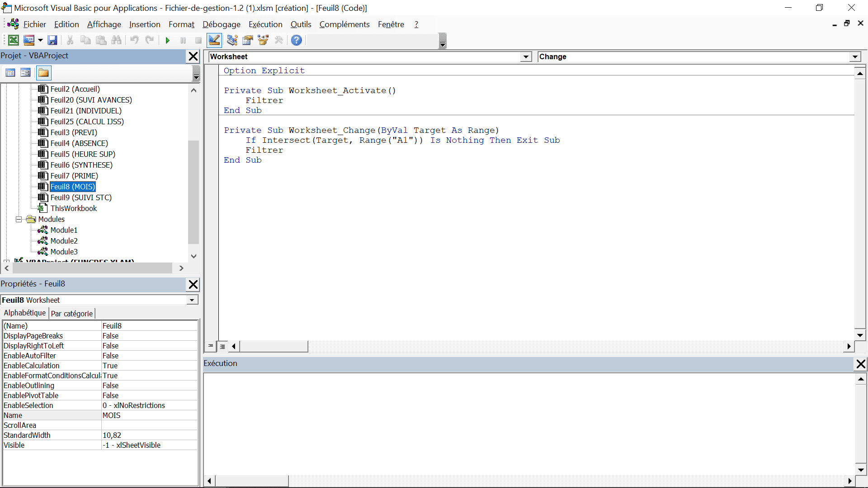Select Module2 in the project tree
The height and width of the screenshot is (488, 868).
(x=64, y=241)
